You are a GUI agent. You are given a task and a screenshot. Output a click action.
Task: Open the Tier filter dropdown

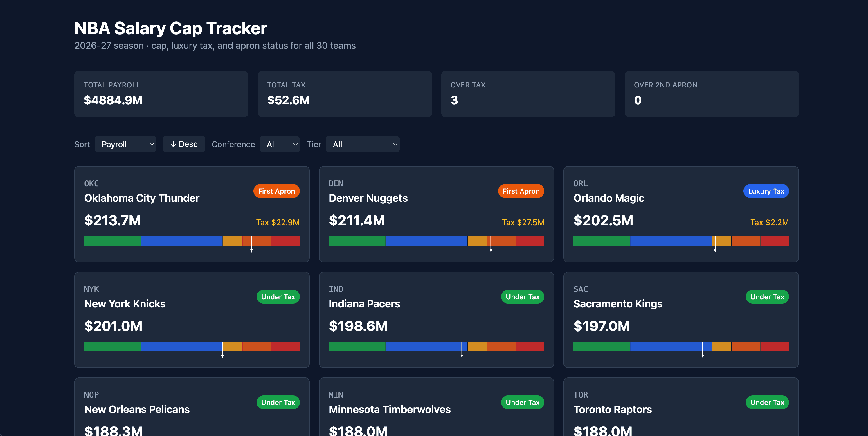363,144
